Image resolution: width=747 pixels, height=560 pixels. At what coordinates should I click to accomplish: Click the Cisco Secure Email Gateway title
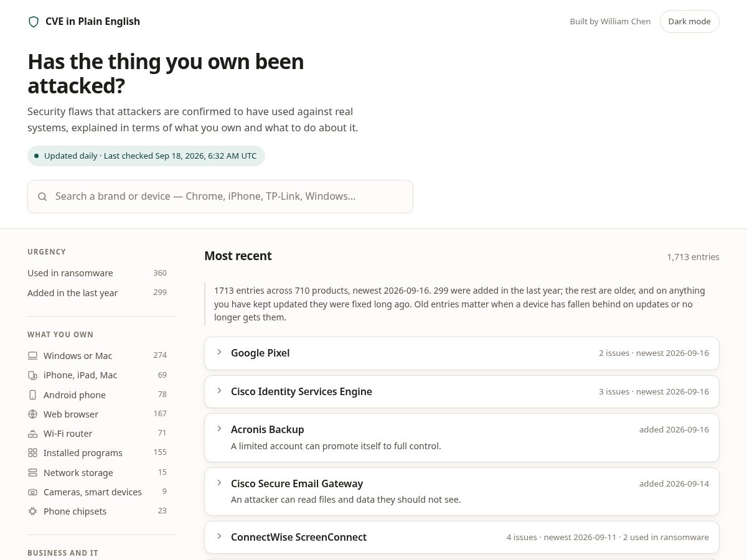(297, 484)
